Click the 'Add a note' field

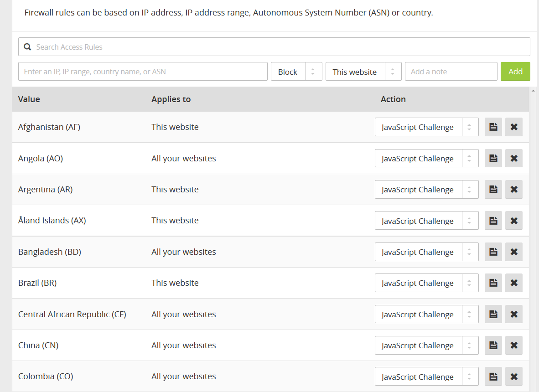tap(451, 72)
